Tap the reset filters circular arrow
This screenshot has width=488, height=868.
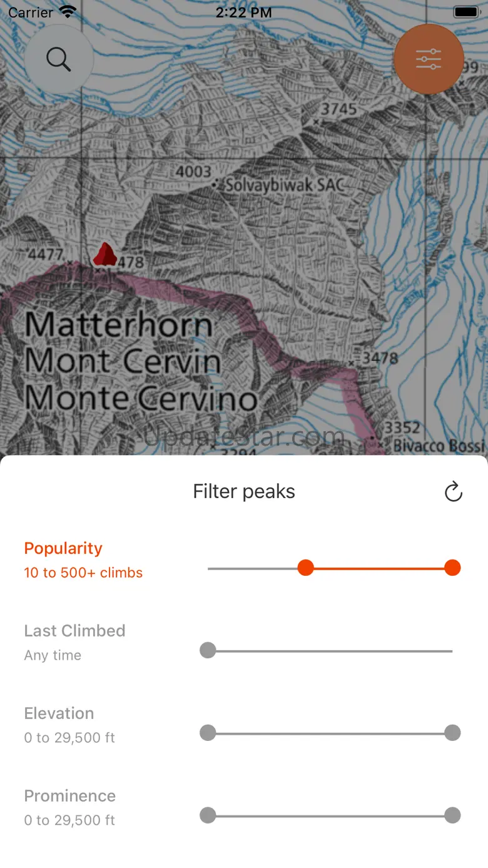pyautogui.click(x=453, y=492)
